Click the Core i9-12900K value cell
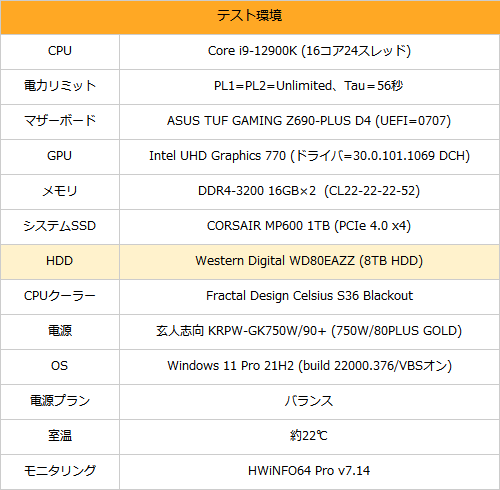The height and width of the screenshot is (490, 500). tap(309, 52)
